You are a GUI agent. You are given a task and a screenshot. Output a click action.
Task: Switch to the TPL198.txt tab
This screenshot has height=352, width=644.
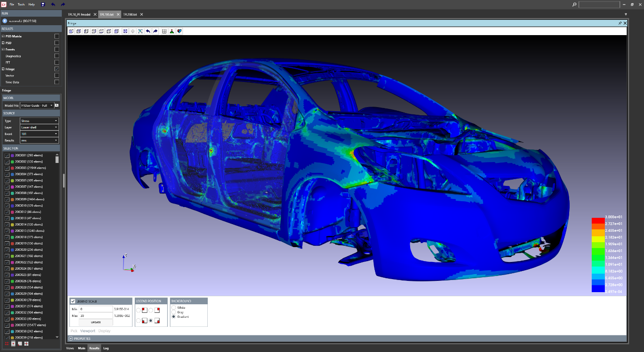(130, 14)
